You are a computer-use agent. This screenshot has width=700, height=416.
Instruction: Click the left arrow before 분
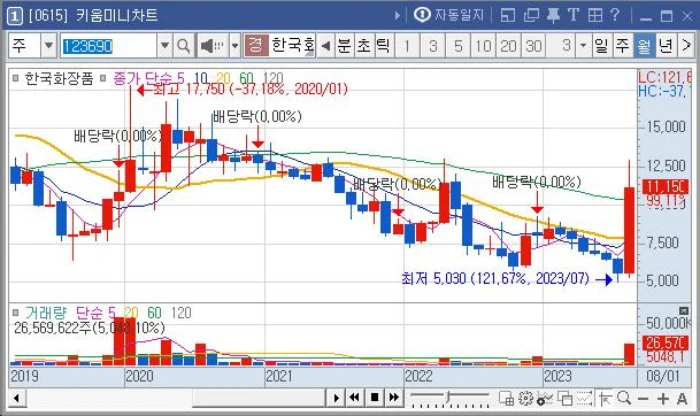(326, 46)
